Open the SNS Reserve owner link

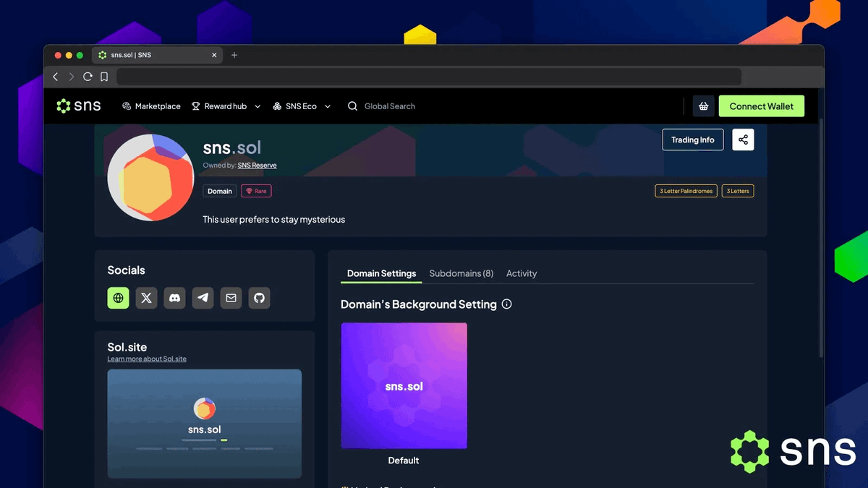tap(257, 166)
